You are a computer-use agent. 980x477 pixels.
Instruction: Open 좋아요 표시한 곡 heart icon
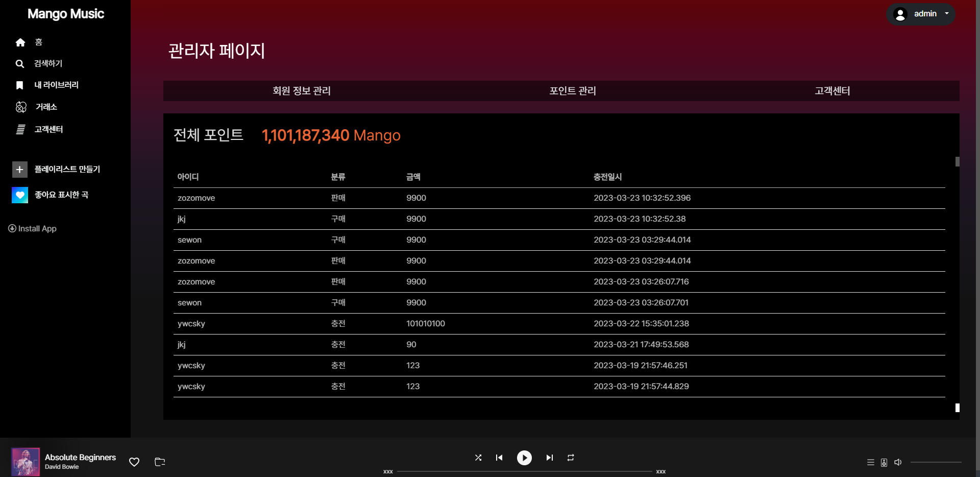[19, 195]
